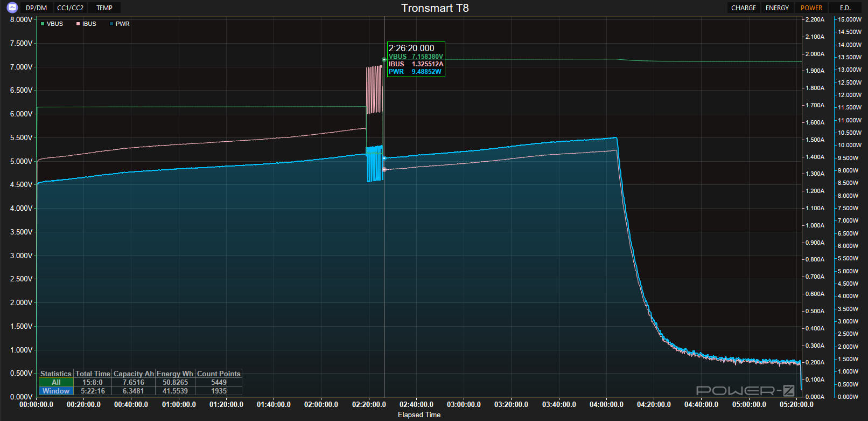Click the 05:20:00.0 time axis label
868x421 pixels.
796,404
